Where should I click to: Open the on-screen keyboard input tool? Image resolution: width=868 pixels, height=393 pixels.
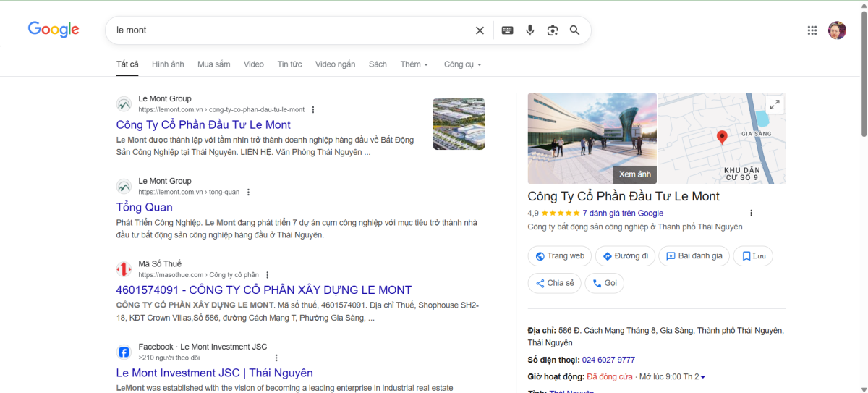tap(507, 30)
